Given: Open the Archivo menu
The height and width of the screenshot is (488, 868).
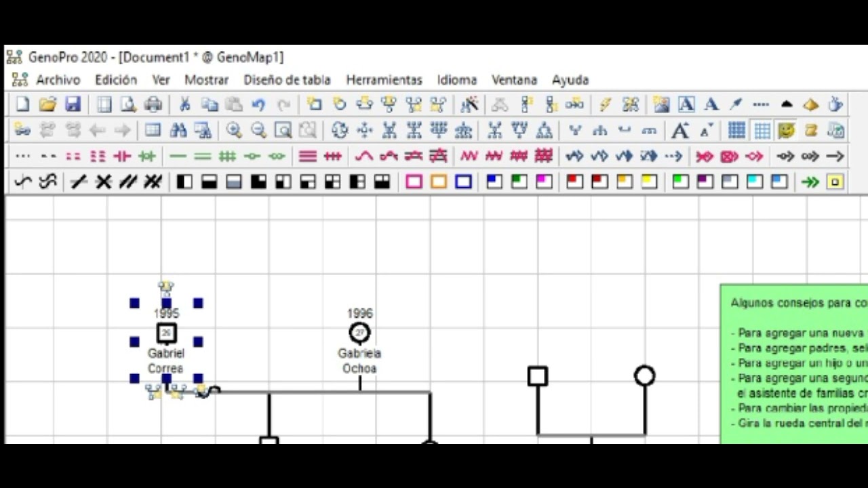Looking at the screenshot, I should pyautogui.click(x=58, y=80).
